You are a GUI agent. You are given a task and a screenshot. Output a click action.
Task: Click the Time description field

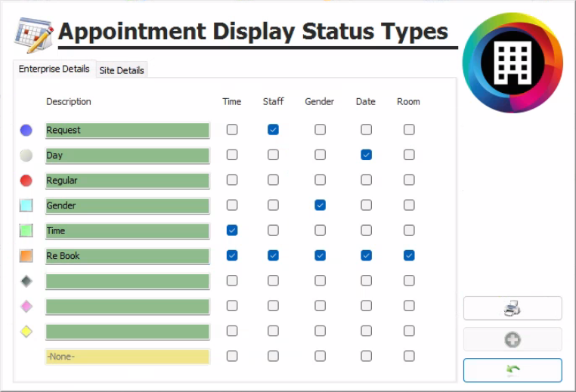128,231
